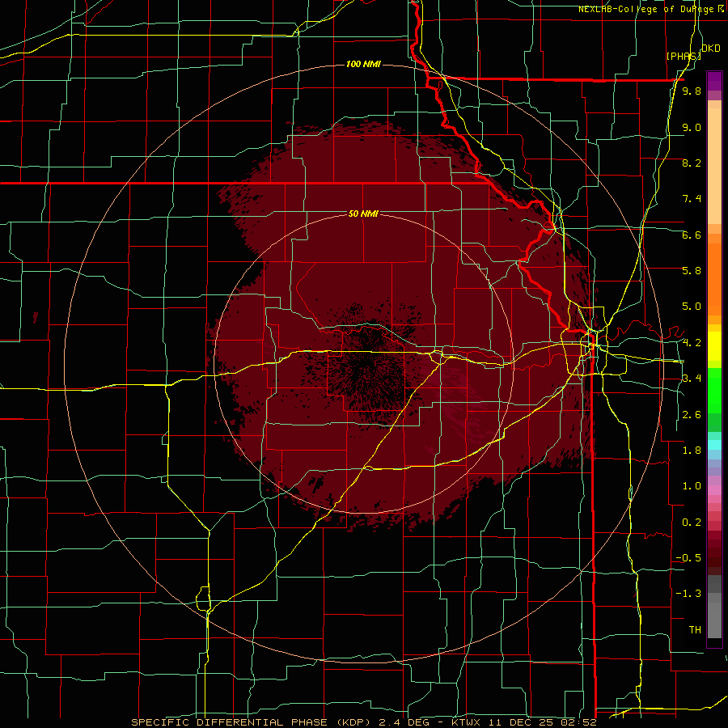Click the 5.8 legend value

click(x=692, y=271)
